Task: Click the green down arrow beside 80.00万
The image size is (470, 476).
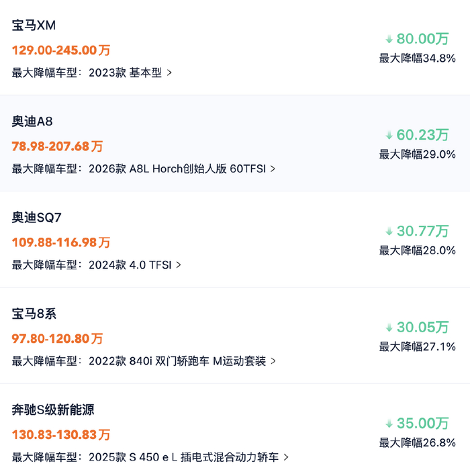Action: click(x=389, y=39)
